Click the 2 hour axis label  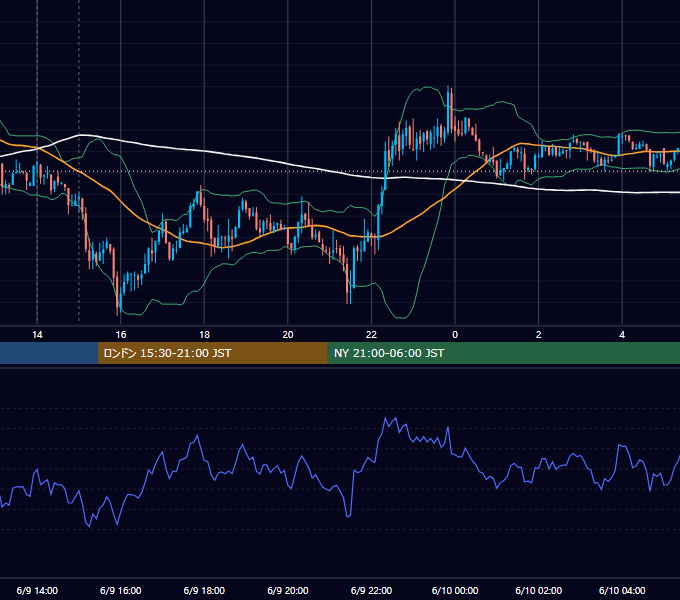click(x=539, y=335)
